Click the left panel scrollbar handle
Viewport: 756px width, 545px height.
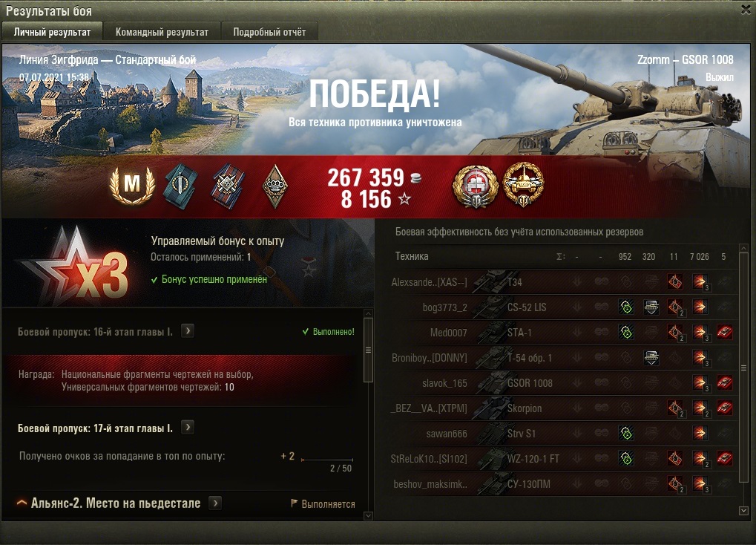369,350
